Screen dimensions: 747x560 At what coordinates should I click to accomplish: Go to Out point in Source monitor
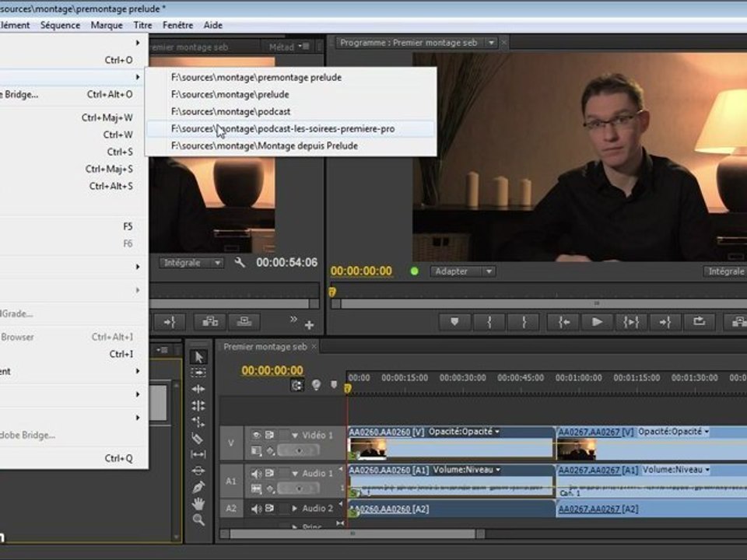pos(170,322)
